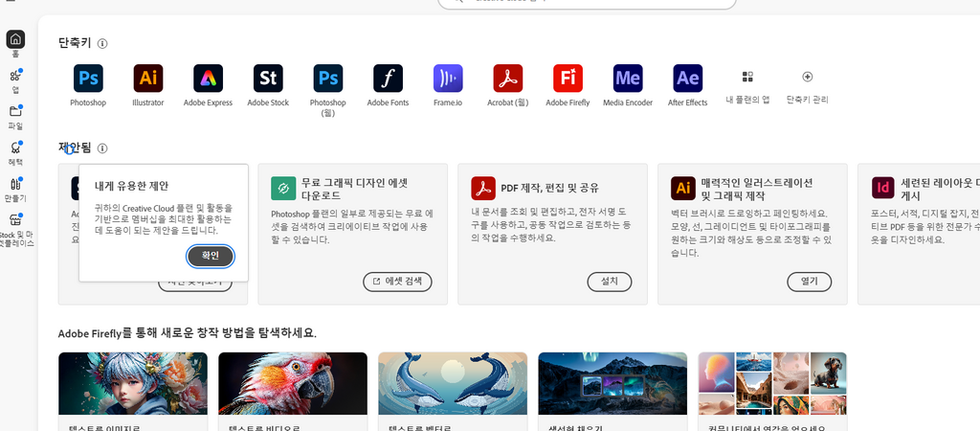Click the 내게 유용한 제안 tooltip title
This screenshot has width=980, height=431.
(x=131, y=186)
